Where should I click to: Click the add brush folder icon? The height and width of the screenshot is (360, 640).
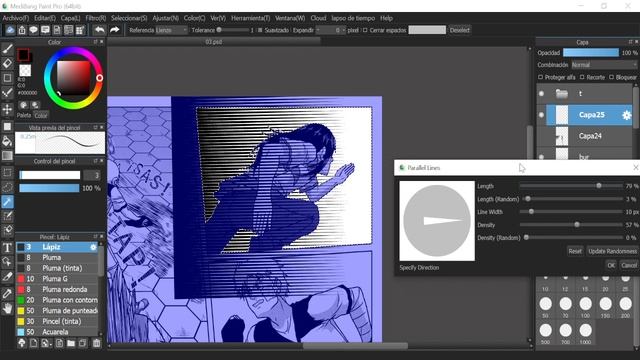(x=71, y=343)
